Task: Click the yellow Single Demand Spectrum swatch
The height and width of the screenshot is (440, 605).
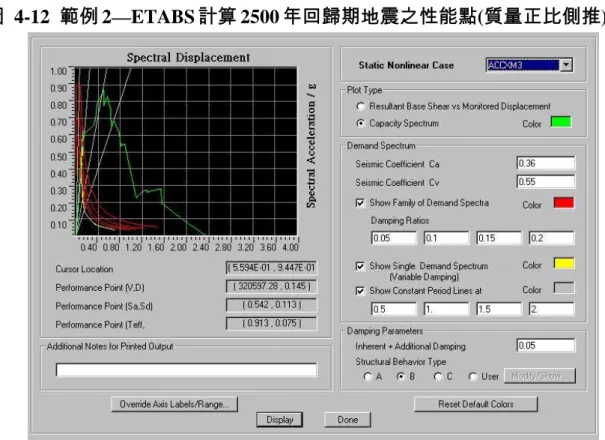Action: 564,264
